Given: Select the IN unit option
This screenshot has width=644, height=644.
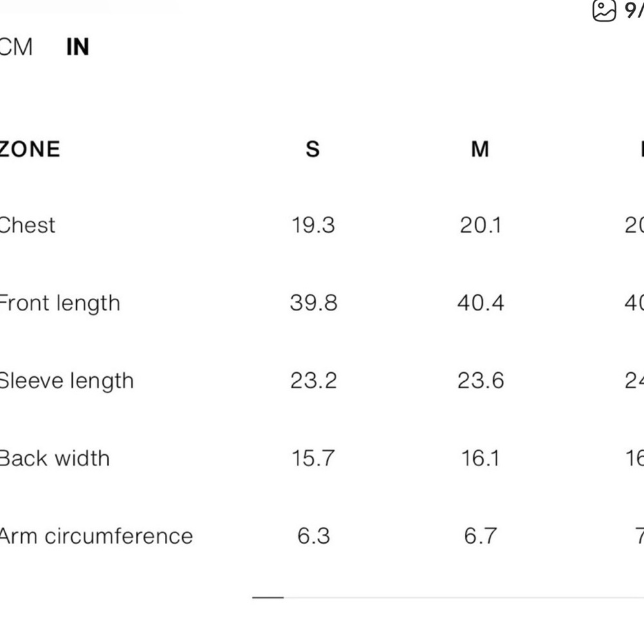Looking at the screenshot, I should (x=77, y=47).
